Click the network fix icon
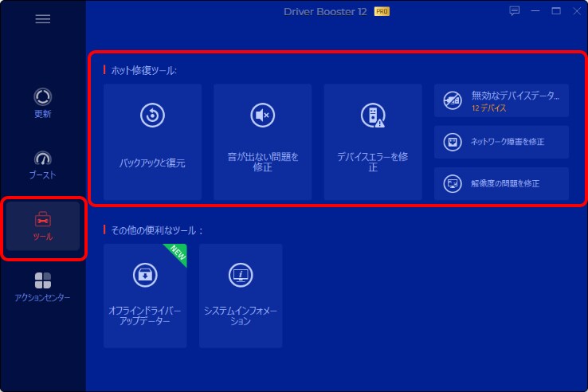588x392 pixels. point(453,142)
